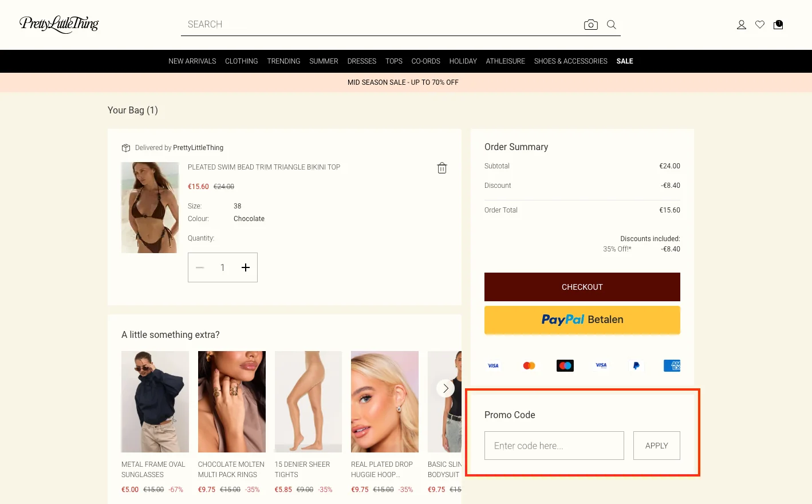Image resolution: width=812 pixels, height=504 pixels.
Task: Open the Athleisure menu
Action: [506, 61]
